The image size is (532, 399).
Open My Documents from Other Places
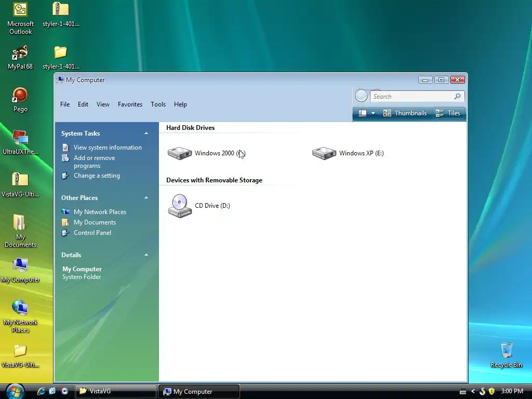[95, 222]
